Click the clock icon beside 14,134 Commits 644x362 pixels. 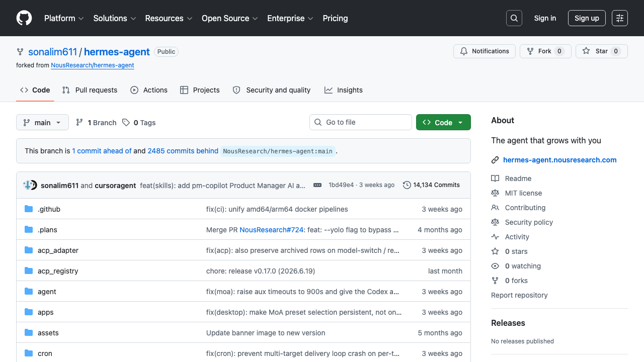[x=407, y=185]
